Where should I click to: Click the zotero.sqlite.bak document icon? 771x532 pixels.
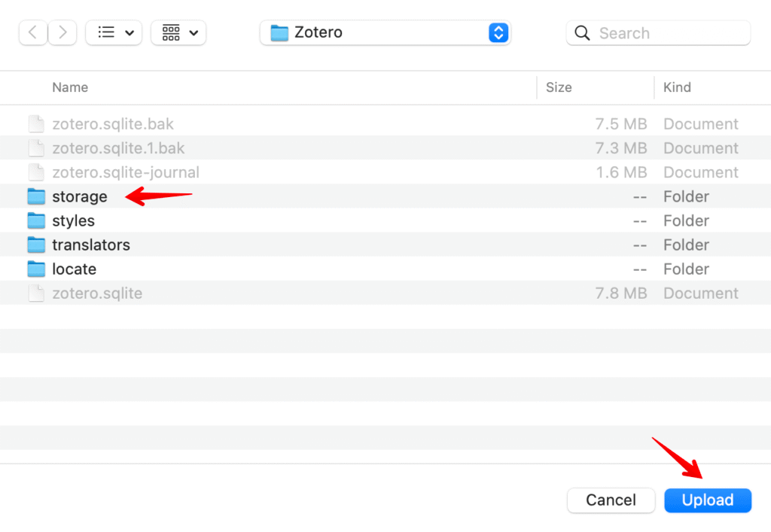[35, 124]
